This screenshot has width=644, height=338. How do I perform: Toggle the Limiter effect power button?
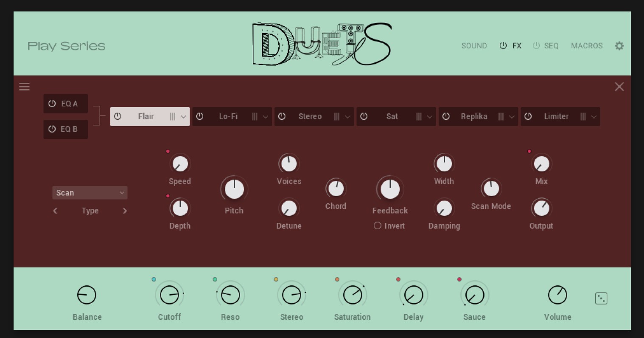(528, 116)
